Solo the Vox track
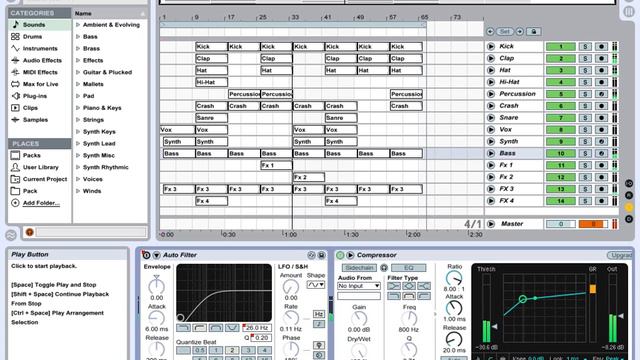The height and width of the screenshot is (360, 640). [585, 130]
